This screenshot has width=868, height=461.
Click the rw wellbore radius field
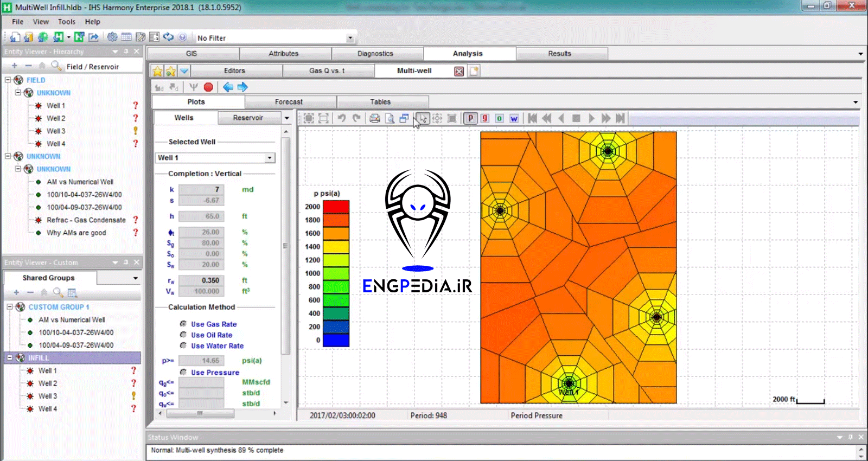(x=201, y=280)
